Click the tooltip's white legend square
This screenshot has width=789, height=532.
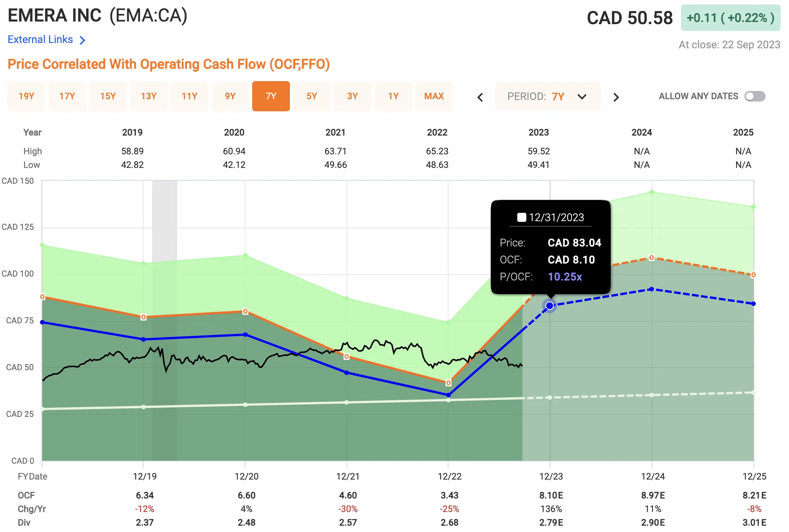pos(522,217)
